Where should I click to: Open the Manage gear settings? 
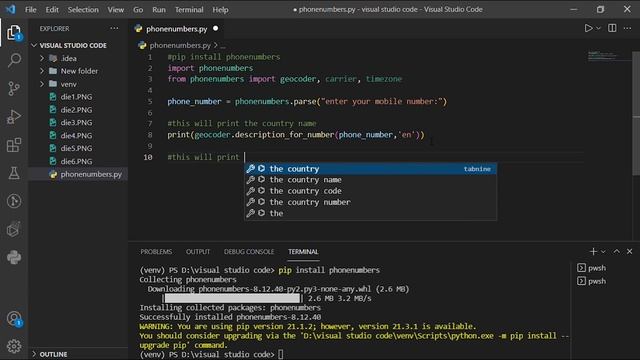click(14, 346)
